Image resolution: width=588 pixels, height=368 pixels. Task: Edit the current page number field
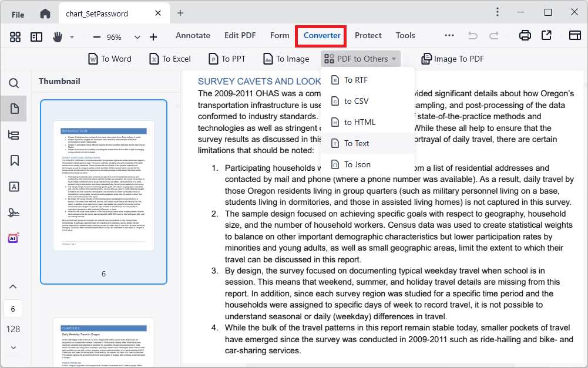pyautogui.click(x=14, y=308)
